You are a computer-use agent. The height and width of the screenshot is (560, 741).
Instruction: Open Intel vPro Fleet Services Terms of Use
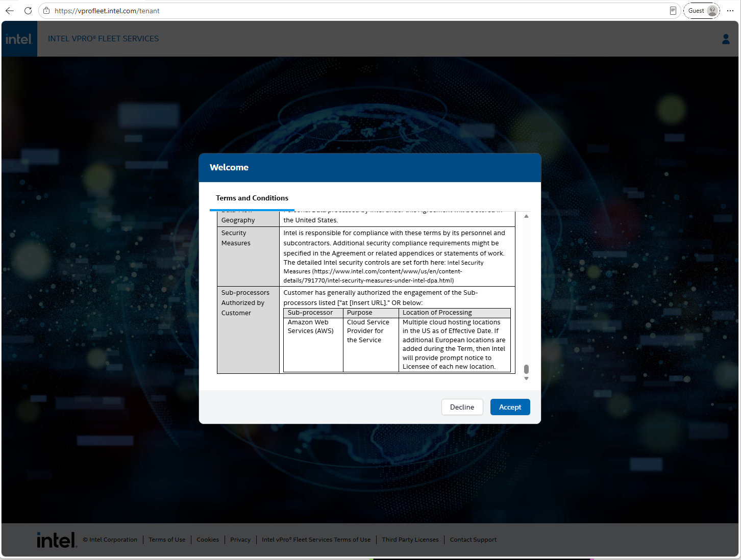point(316,540)
